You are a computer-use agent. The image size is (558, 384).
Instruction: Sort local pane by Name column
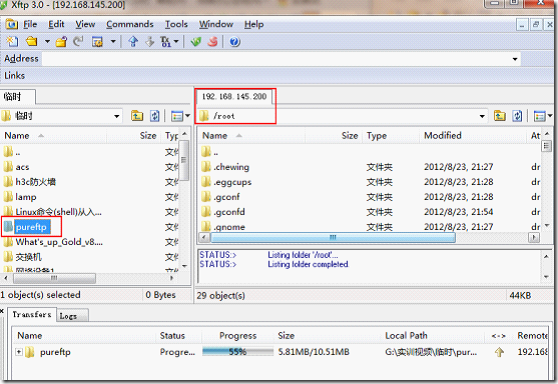[53, 136]
